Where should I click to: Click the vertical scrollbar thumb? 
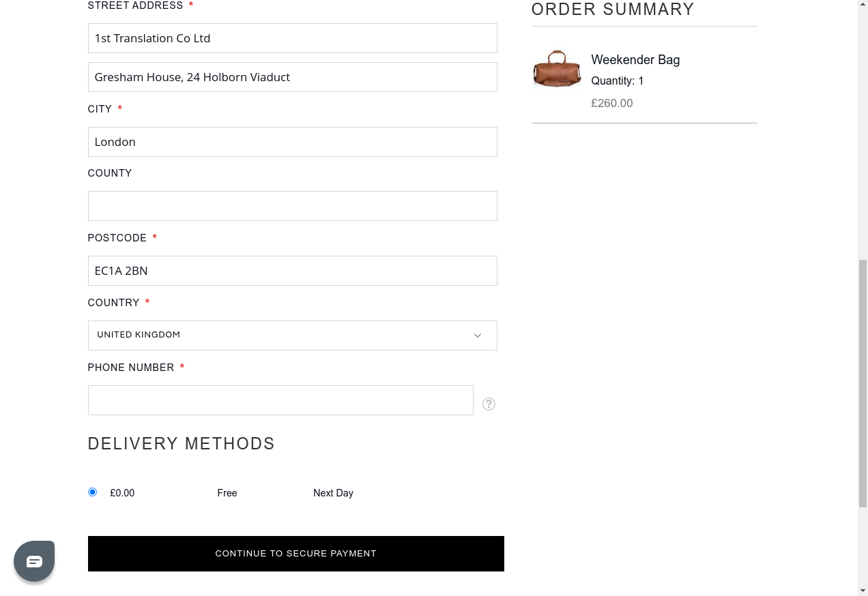click(863, 383)
